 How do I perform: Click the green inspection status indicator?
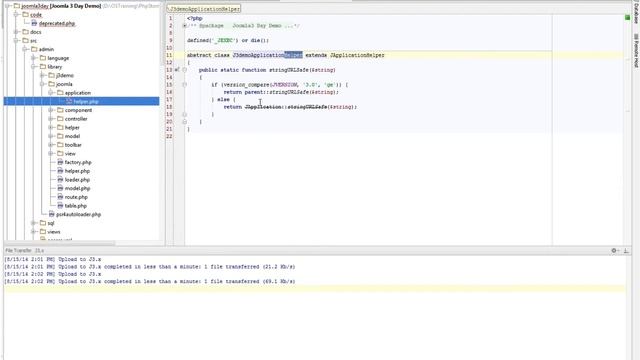pyautogui.click(x=627, y=18)
